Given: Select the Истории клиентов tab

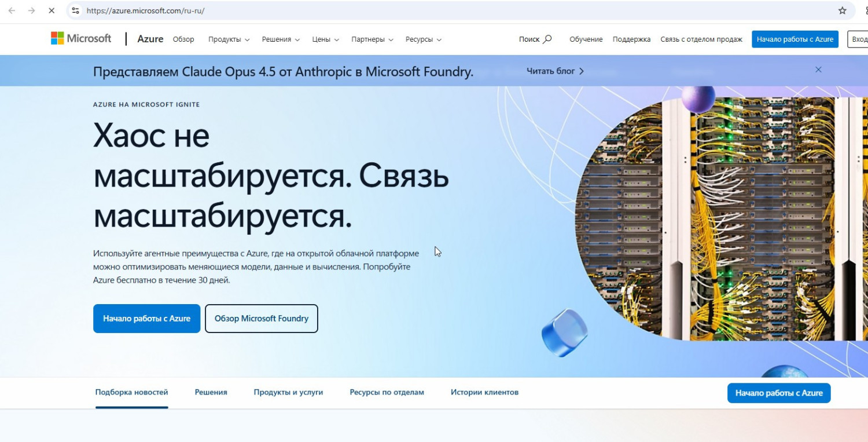Looking at the screenshot, I should (x=484, y=392).
